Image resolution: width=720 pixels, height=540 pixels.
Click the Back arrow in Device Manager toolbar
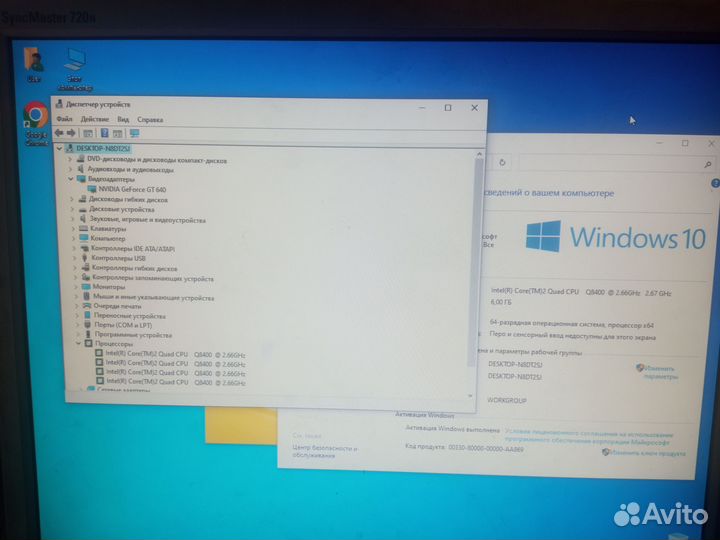(x=59, y=133)
